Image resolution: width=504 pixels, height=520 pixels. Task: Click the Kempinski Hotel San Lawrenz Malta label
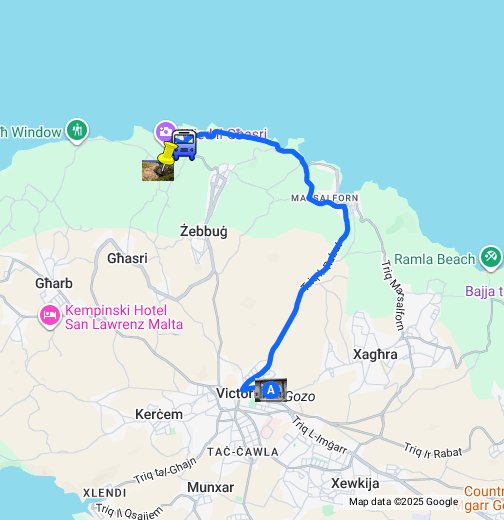124,317
